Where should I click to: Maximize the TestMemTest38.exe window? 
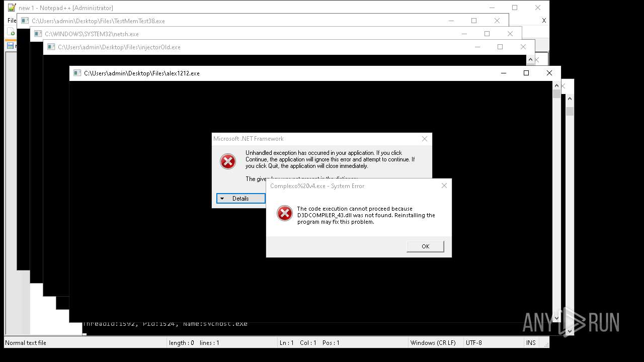pyautogui.click(x=474, y=21)
